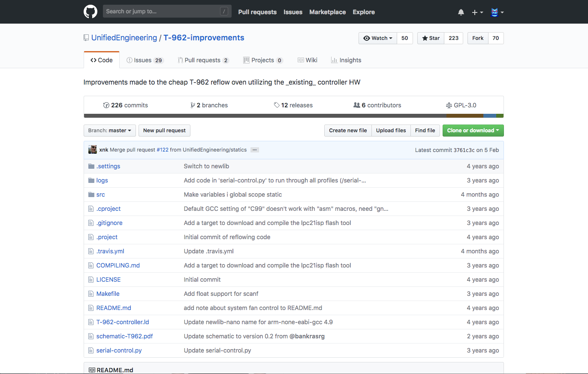View the 50 watchers count
This screenshot has width=588, height=374.
click(405, 38)
